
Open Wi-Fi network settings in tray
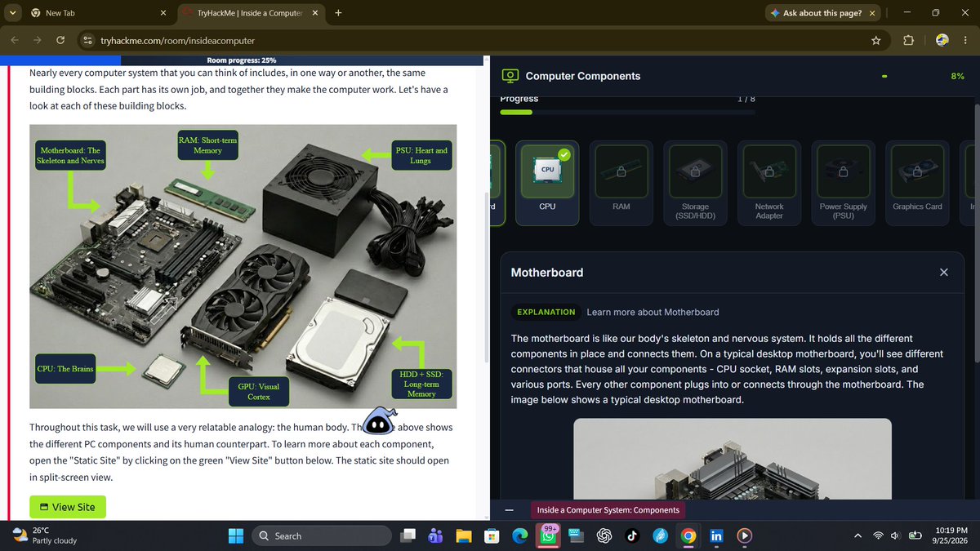[879, 535]
